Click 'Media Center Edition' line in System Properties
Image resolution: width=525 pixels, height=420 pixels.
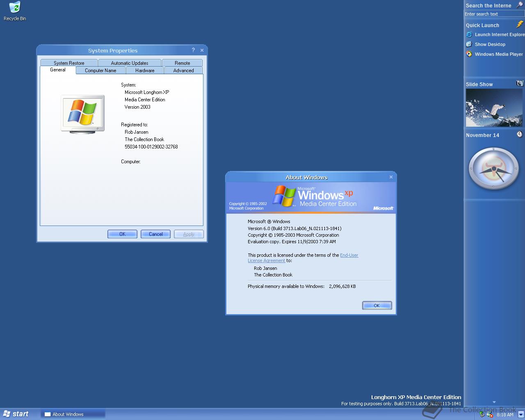click(x=145, y=100)
